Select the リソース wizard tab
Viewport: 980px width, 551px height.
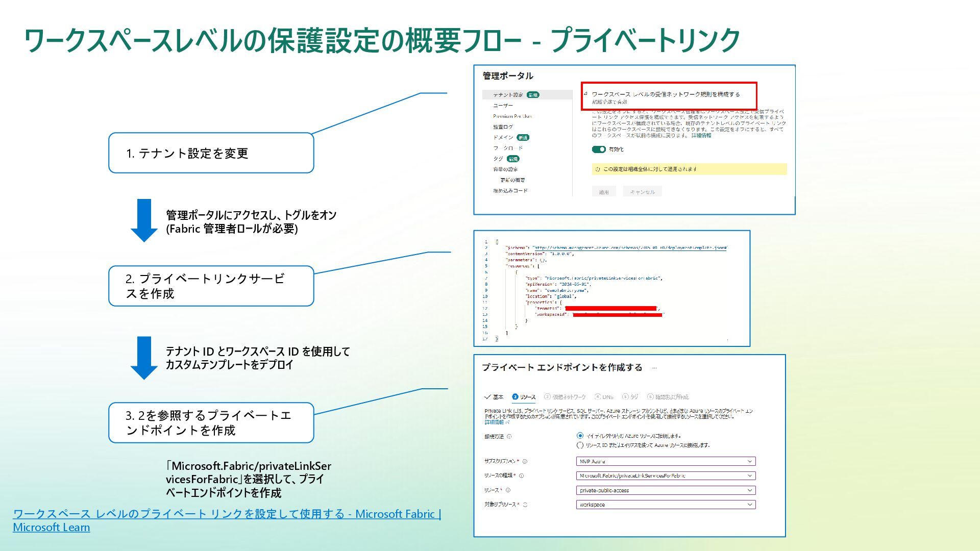524,397
